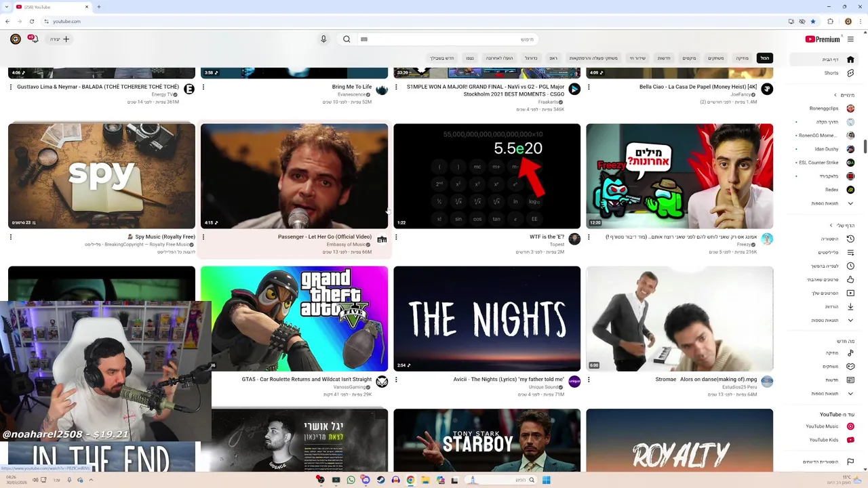The height and width of the screenshot is (488, 868).
Task: Expand more results under Downloads
Action: point(825,320)
